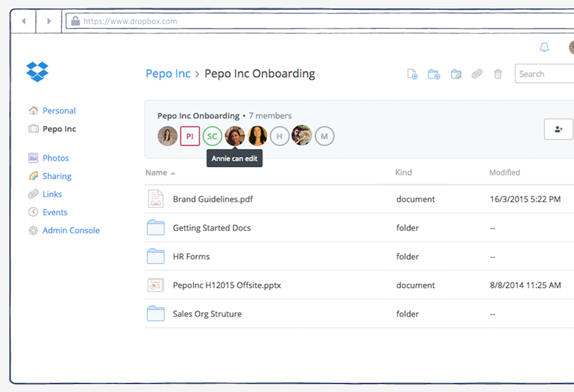Select Pepo Inc in the sidebar
This screenshot has width=574, height=392.
[59, 129]
